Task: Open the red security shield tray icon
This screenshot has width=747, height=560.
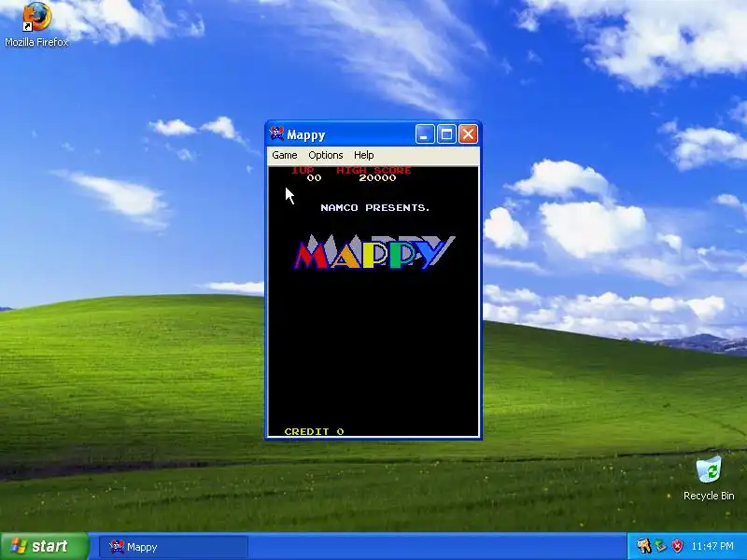Action: 677,546
